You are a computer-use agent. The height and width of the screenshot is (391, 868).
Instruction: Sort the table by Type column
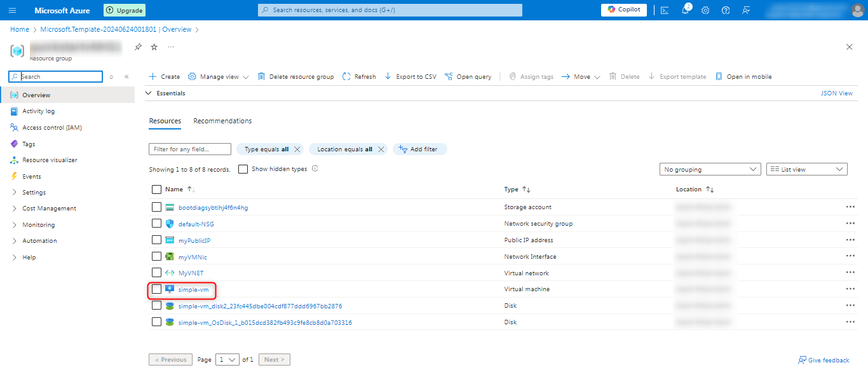tap(517, 189)
